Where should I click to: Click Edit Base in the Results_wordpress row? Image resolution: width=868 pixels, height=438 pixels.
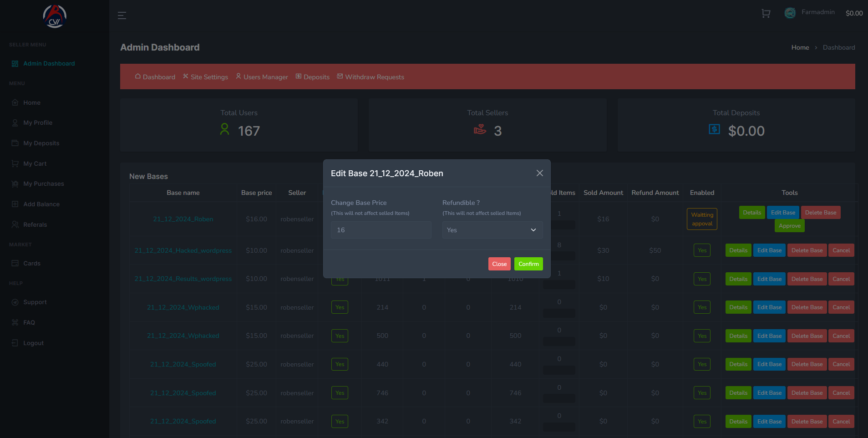point(769,279)
